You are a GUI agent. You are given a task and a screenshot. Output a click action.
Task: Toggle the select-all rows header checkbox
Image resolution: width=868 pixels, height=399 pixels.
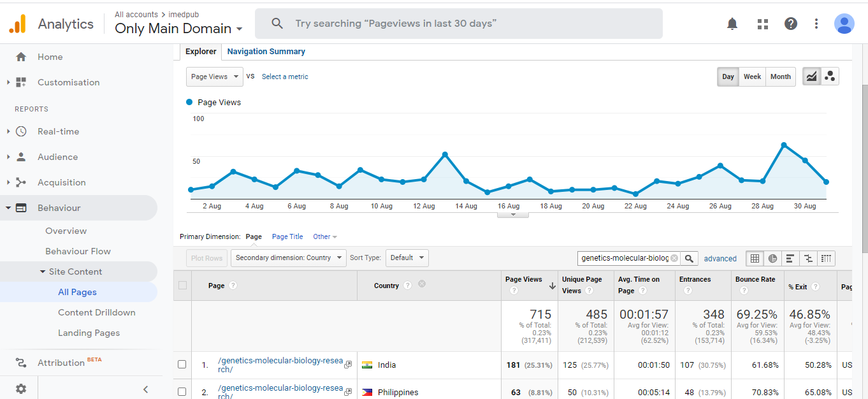(183, 286)
